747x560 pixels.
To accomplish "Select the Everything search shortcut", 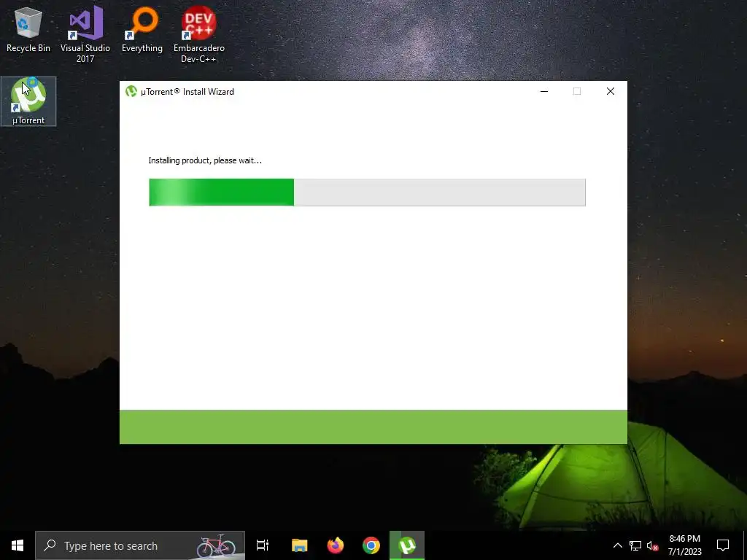I will pos(142,29).
